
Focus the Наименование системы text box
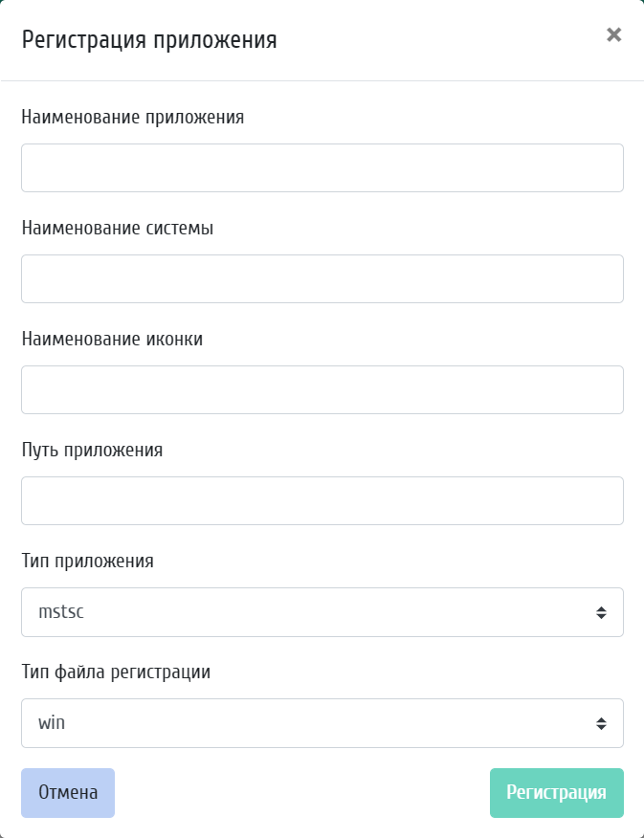(322, 279)
